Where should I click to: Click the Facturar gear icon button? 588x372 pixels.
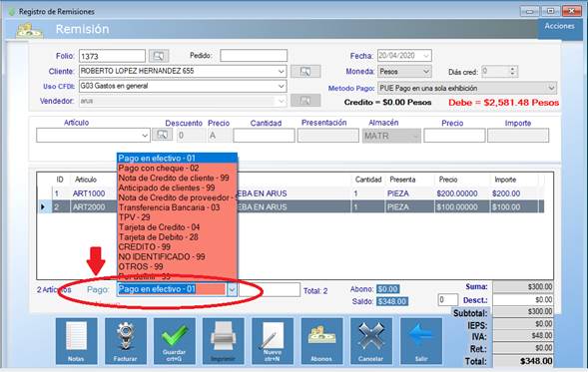click(x=126, y=341)
